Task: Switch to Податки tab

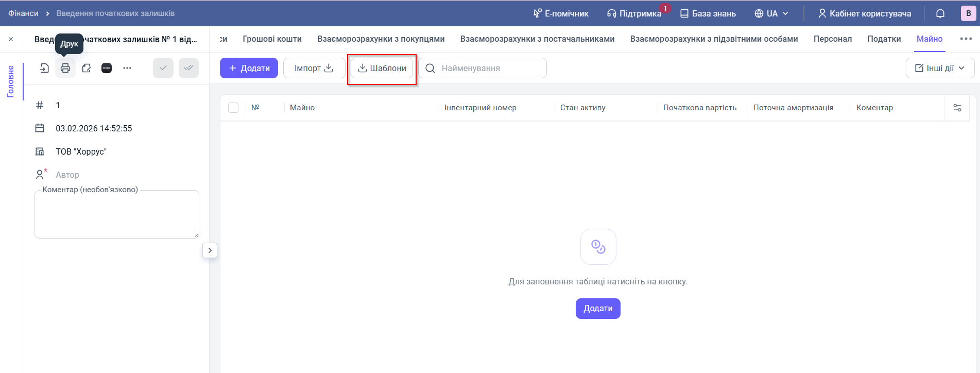Action: click(884, 39)
